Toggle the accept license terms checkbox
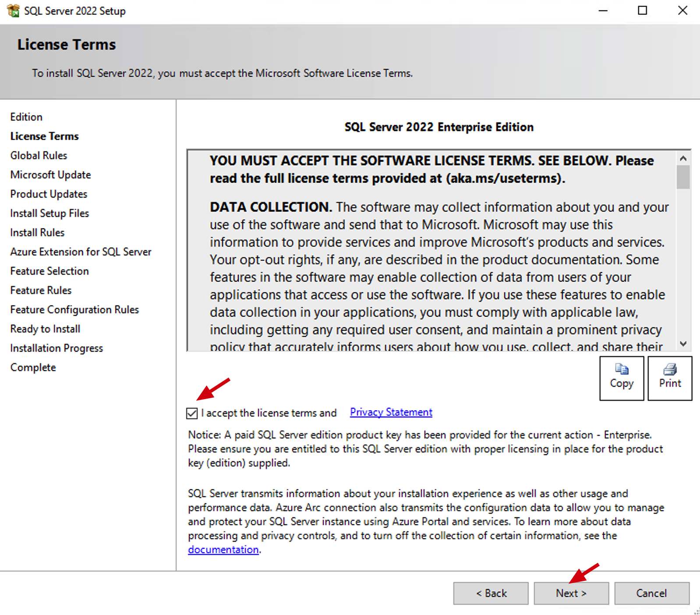The width and height of the screenshot is (700, 615). [192, 413]
